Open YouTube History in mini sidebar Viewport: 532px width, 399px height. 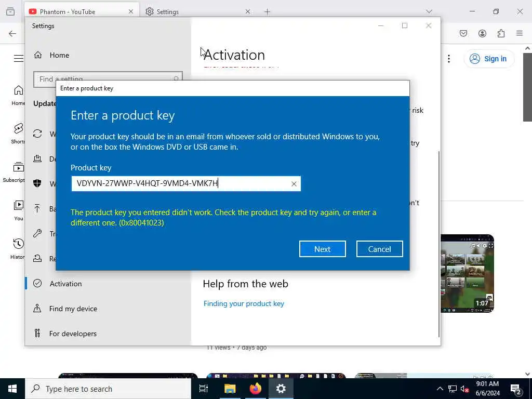click(x=18, y=249)
